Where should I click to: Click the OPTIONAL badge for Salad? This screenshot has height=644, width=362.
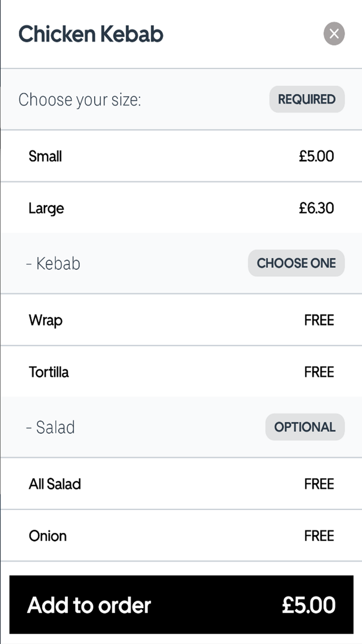tap(305, 427)
